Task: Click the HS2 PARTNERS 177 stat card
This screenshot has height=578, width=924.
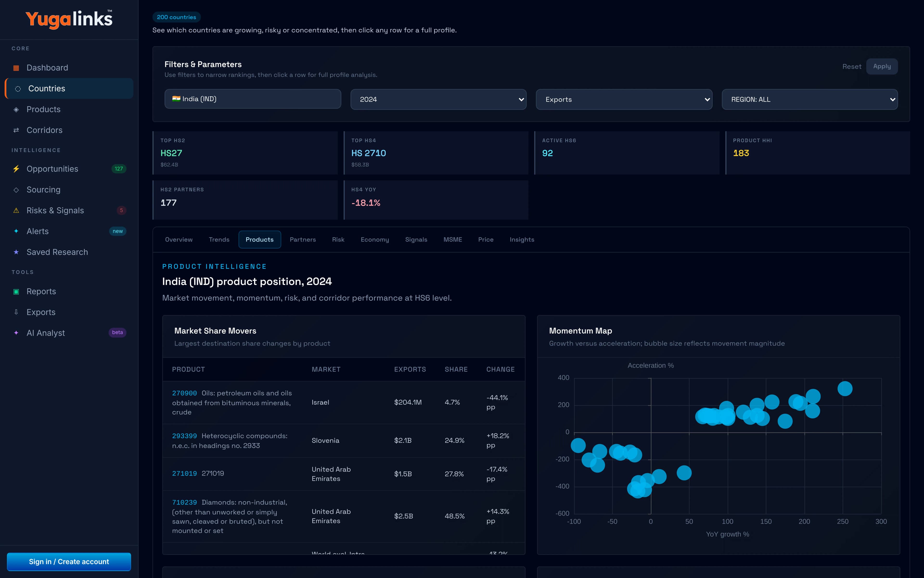Action: click(x=245, y=200)
